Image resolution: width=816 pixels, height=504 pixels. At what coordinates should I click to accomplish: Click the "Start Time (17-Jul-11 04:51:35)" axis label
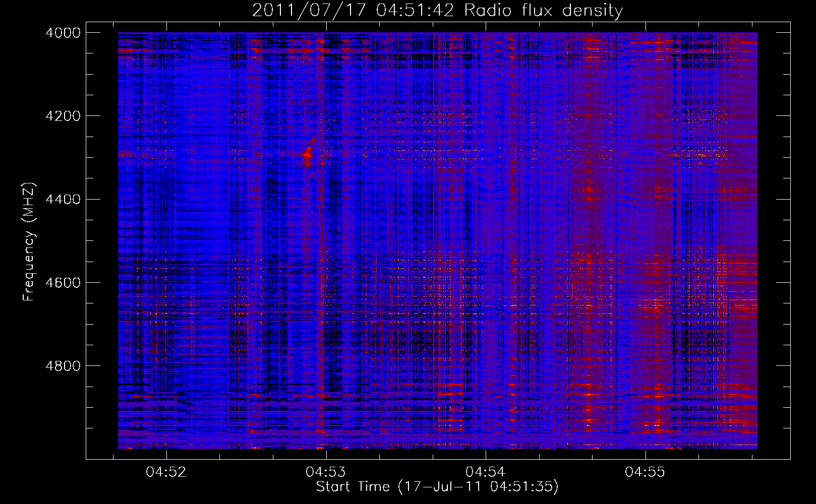coord(437,487)
